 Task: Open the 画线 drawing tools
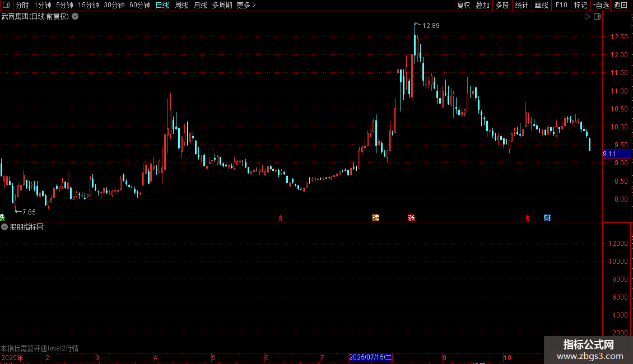coord(541,5)
